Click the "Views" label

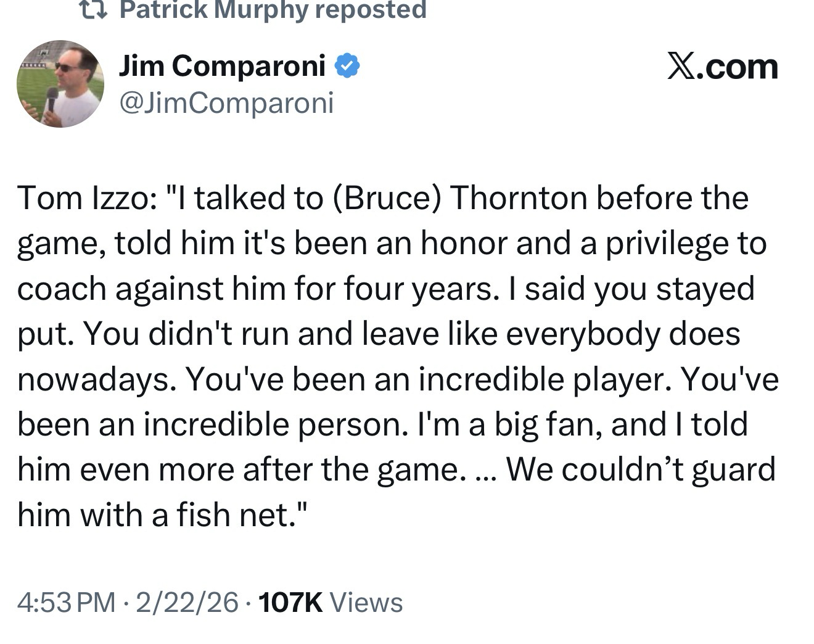pyautogui.click(x=366, y=602)
